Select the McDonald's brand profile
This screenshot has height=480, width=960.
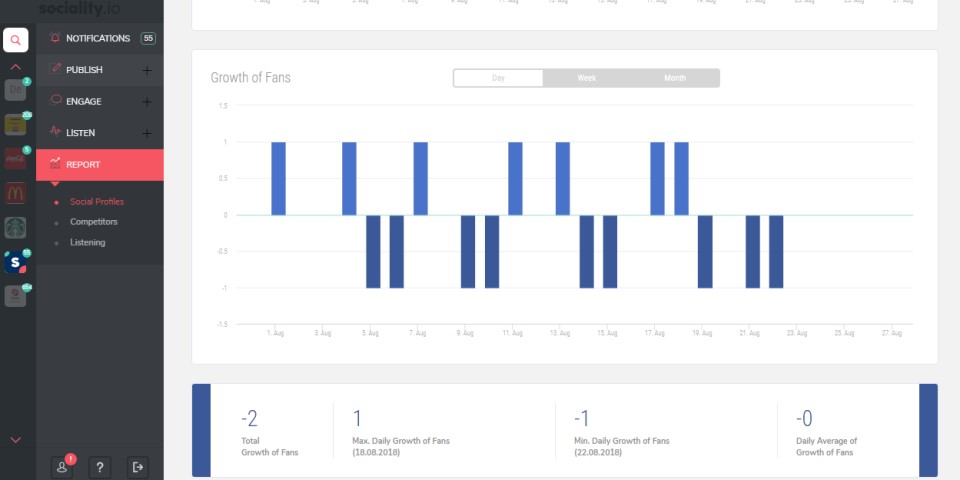tap(15, 193)
